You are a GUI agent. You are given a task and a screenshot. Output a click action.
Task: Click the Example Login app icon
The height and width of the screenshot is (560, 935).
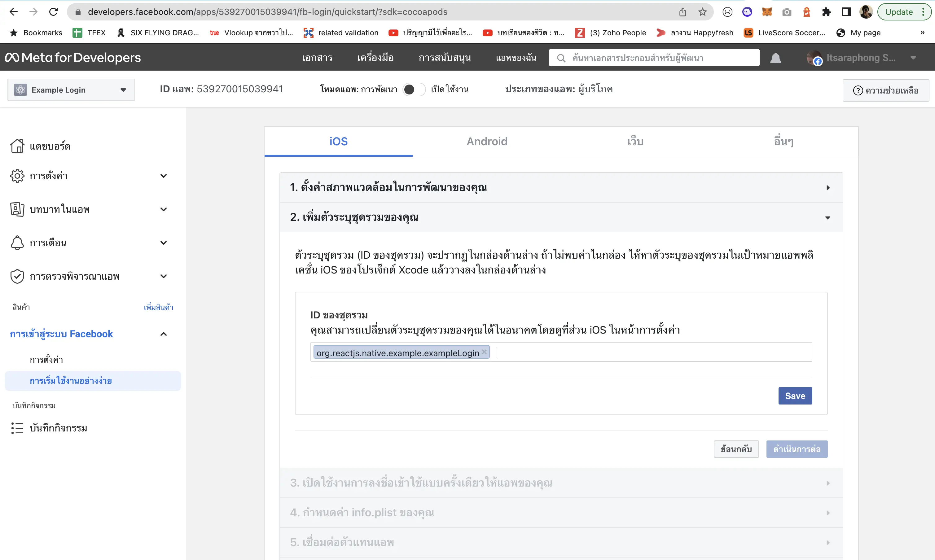click(x=20, y=90)
